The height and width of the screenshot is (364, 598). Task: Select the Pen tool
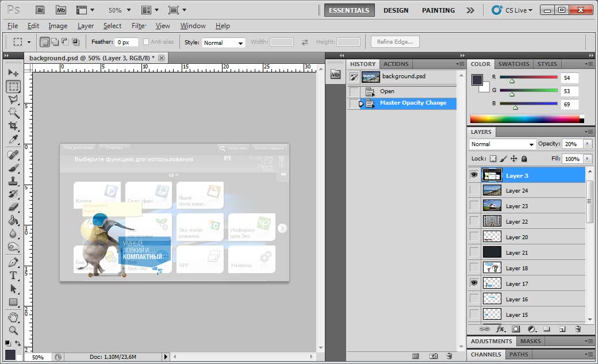(13, 263)
